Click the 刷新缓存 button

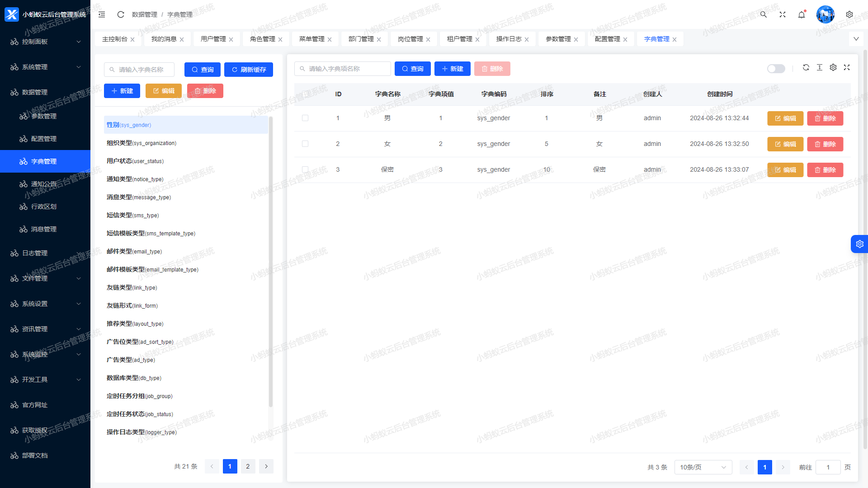point(249,70)
